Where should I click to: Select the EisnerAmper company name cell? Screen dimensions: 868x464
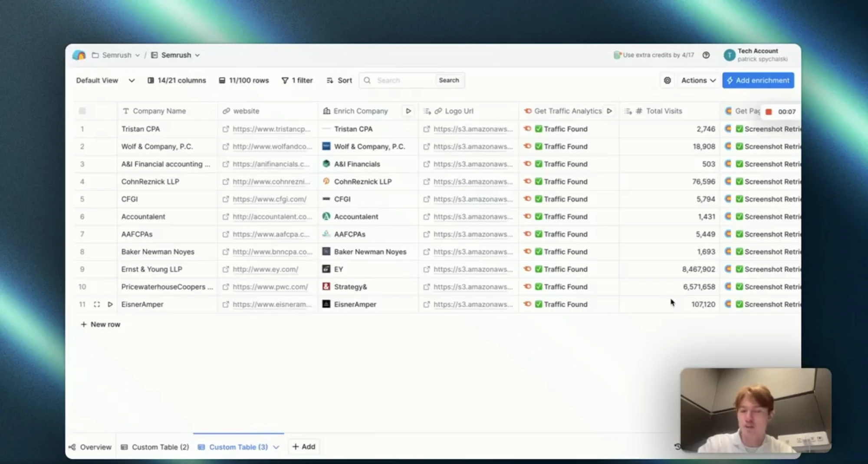click(x=167, y=304)
